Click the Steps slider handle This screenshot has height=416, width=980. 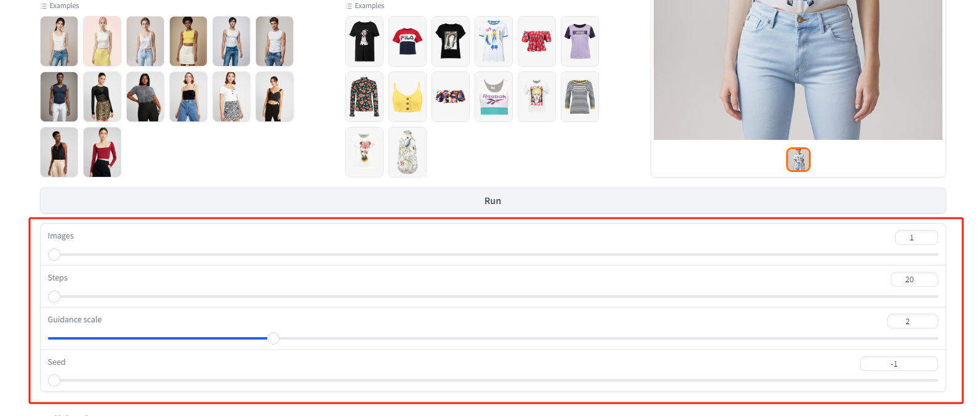coord(54,296)
